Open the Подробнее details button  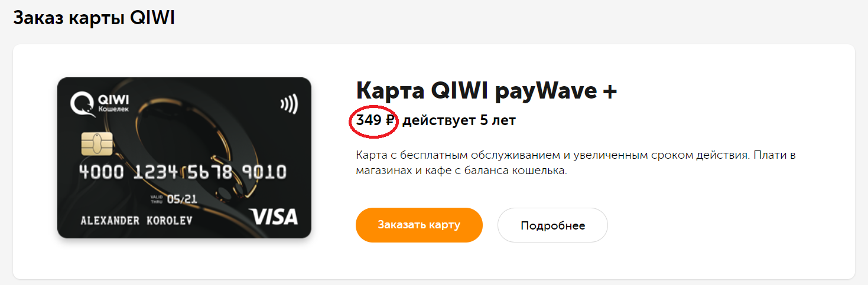pos(552,225)
